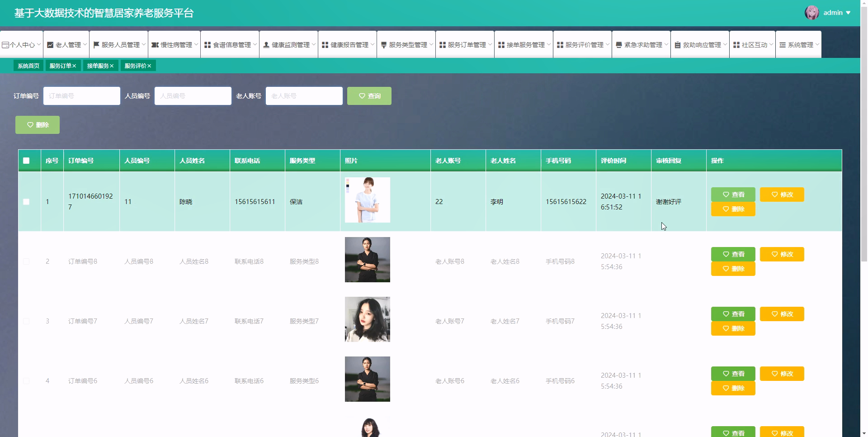Click heart icon on the bulk 删除 button
The height and width of the screenshot is (437, 868).
30,125
